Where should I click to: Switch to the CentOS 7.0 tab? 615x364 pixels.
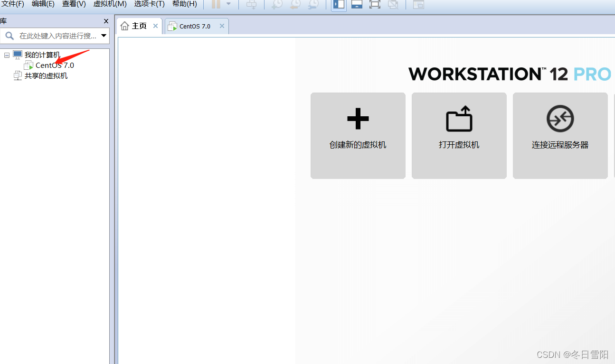197,26
